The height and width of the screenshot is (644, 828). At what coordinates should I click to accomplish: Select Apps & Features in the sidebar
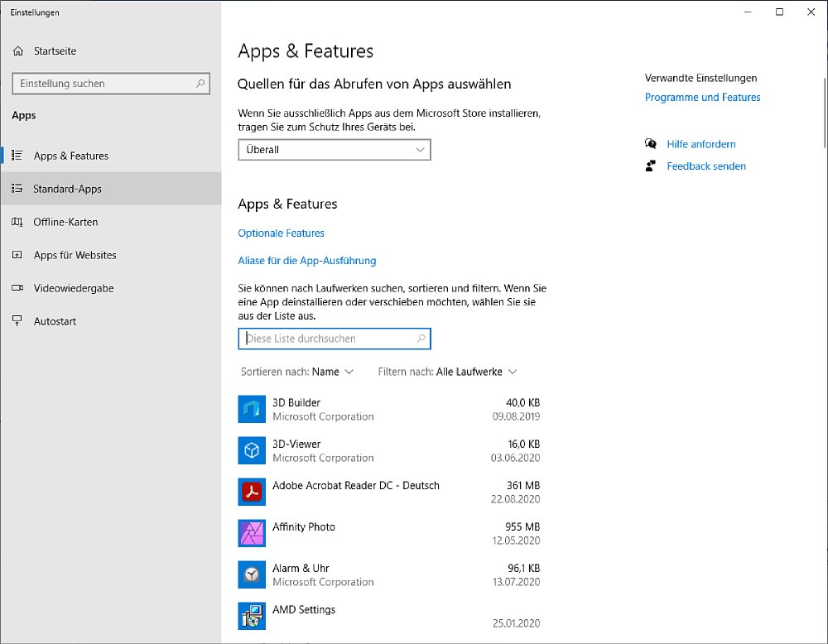(111, 156)
